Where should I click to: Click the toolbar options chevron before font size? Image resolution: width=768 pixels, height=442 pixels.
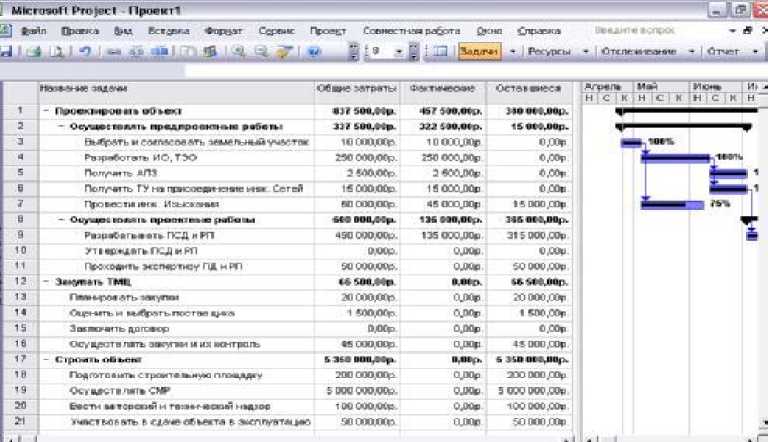coord(354,51)
